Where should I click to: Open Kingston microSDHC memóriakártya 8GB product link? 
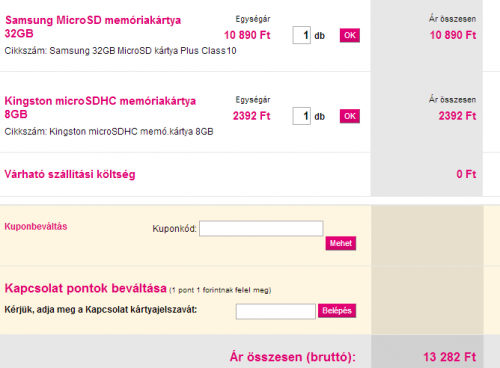tap(100, 107)
